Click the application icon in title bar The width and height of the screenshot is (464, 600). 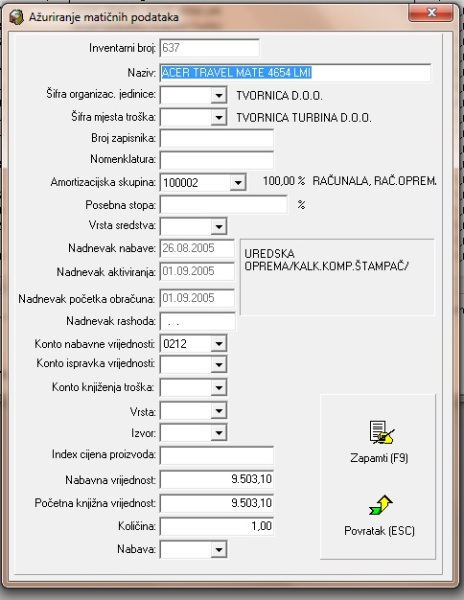[16, 17]
